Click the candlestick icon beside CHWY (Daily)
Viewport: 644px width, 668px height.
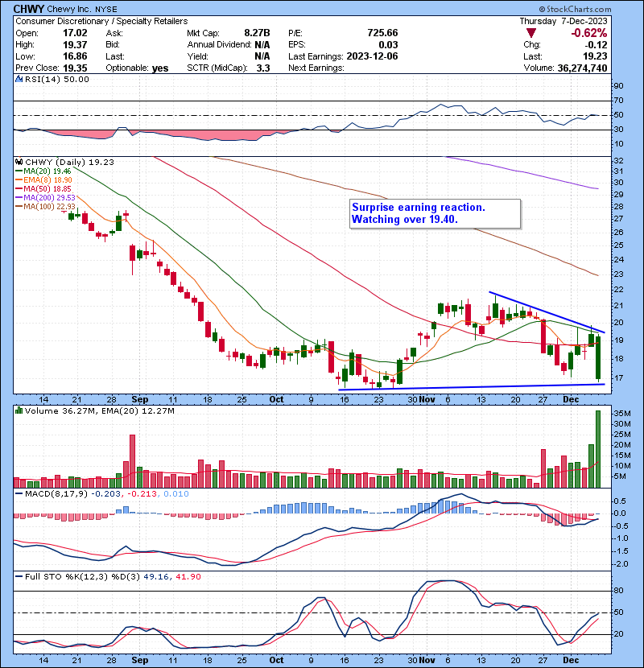coord(19,162)
